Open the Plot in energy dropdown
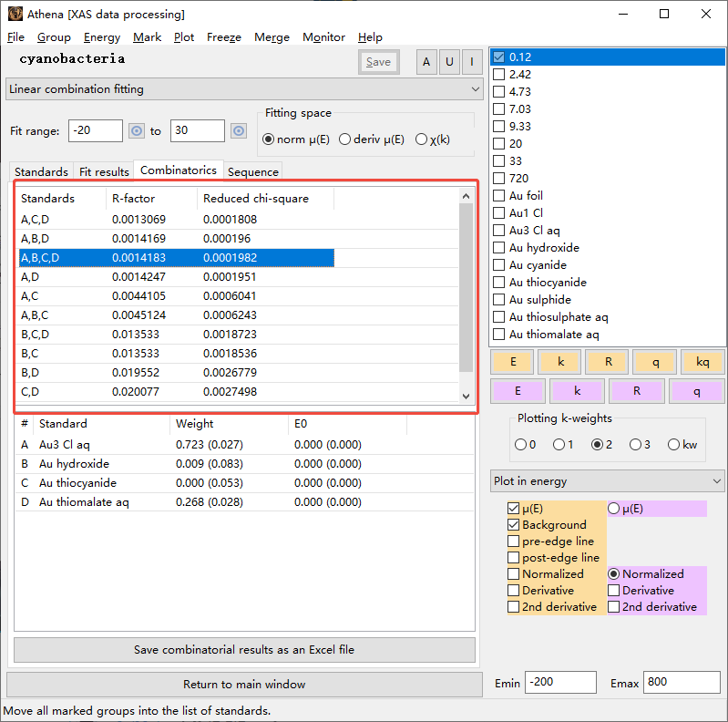The image size is (728, 722). pos(608,481)
